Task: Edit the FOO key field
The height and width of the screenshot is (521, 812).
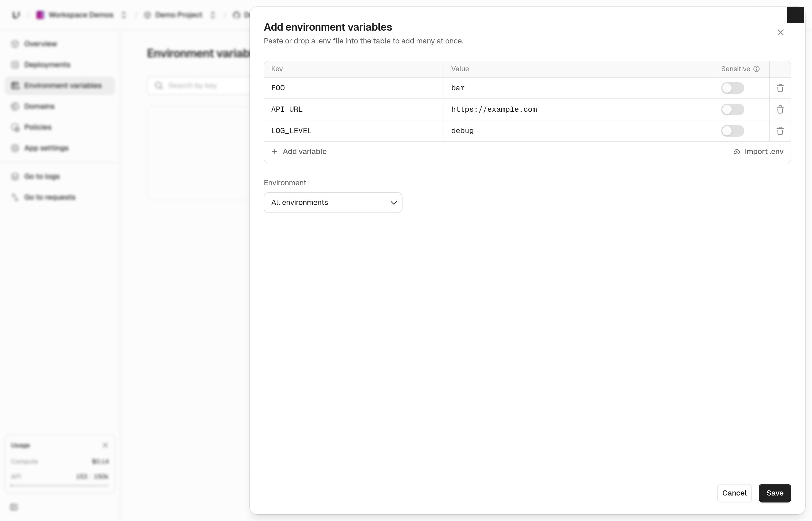Action: tap(354, 88)
